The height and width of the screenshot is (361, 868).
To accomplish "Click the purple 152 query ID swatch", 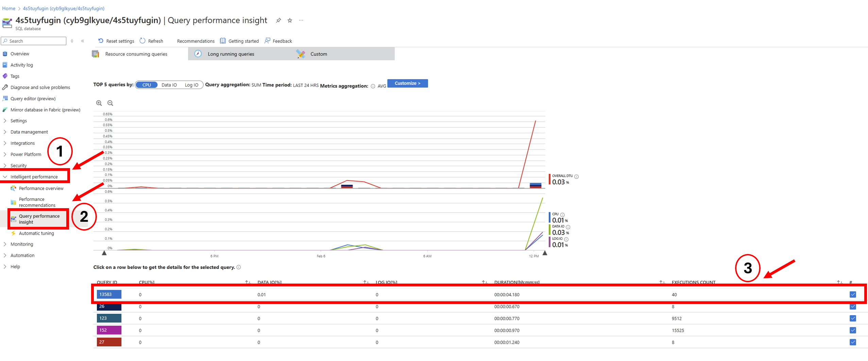I will 109,330.
